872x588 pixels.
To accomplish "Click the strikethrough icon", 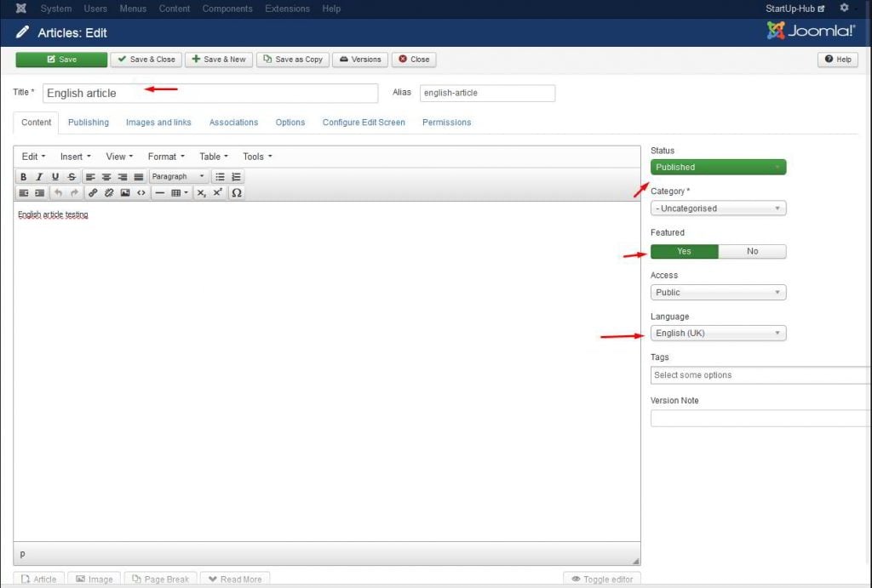I will (x=72, y=177).
